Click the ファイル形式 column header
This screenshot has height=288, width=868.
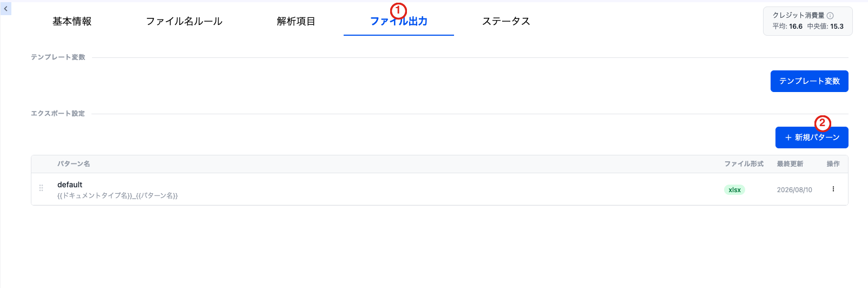click(744, 164)
